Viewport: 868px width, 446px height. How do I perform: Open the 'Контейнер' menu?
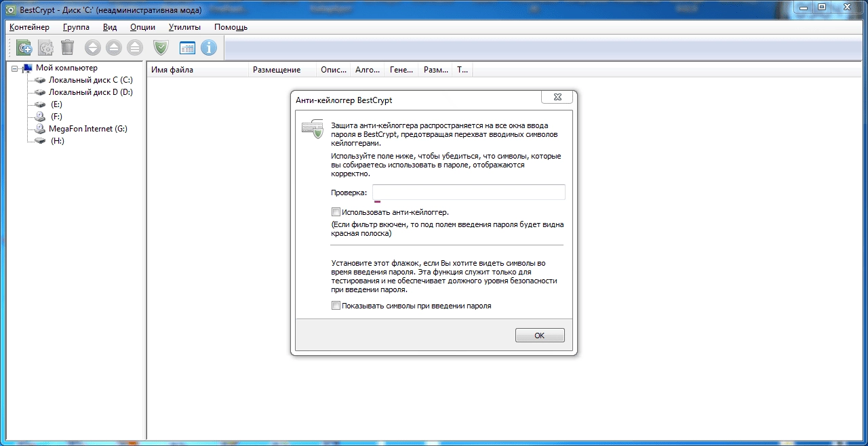pyautogui.click(x=29, y=27)
